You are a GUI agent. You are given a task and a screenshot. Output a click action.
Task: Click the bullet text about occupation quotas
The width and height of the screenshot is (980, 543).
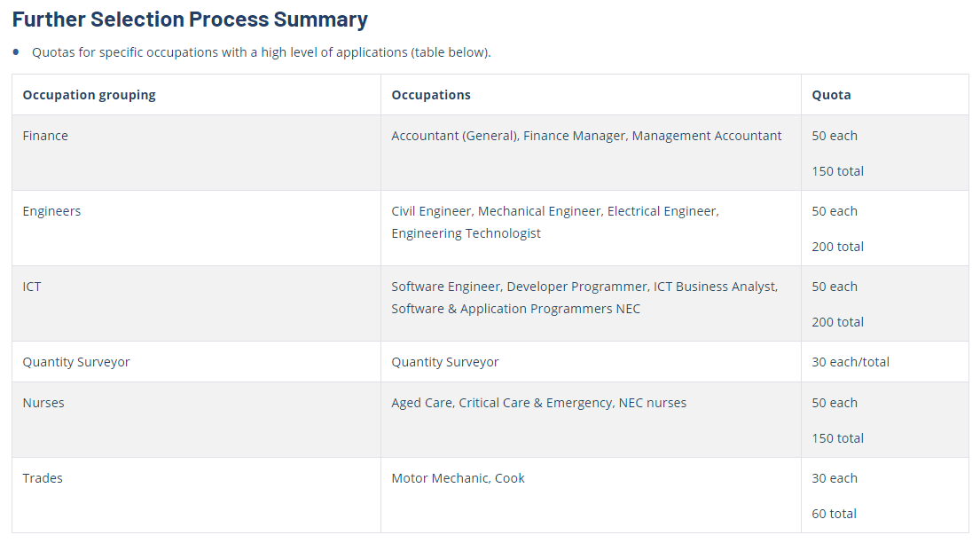tap(261, 52)
